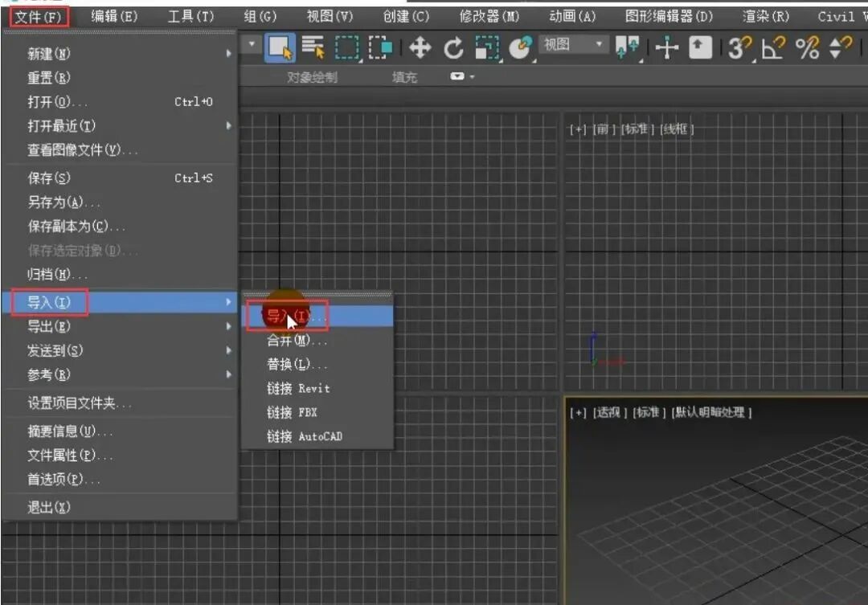Activate the Select and Move tool

pyautogui.click(x=420, y=47)
